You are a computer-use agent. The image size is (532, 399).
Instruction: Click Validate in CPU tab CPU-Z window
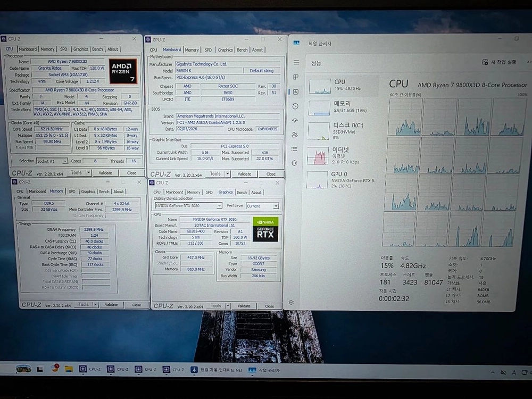(x=105, y=173)
